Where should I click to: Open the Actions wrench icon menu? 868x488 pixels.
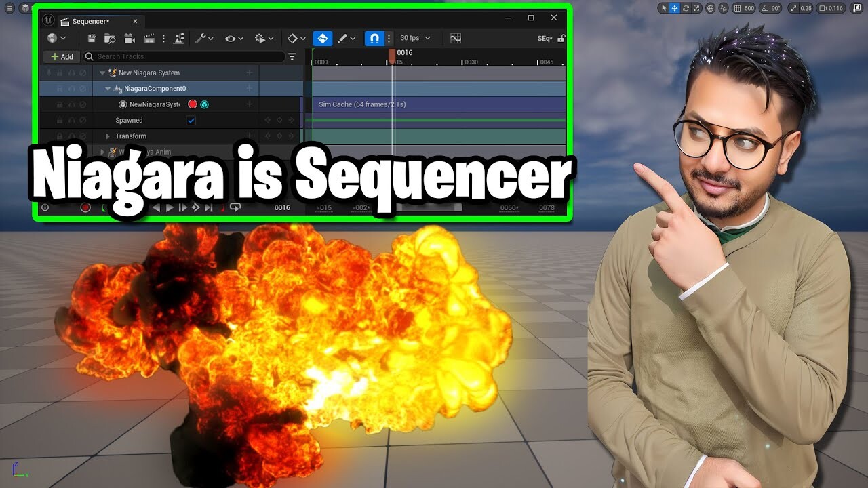[201, 39]
